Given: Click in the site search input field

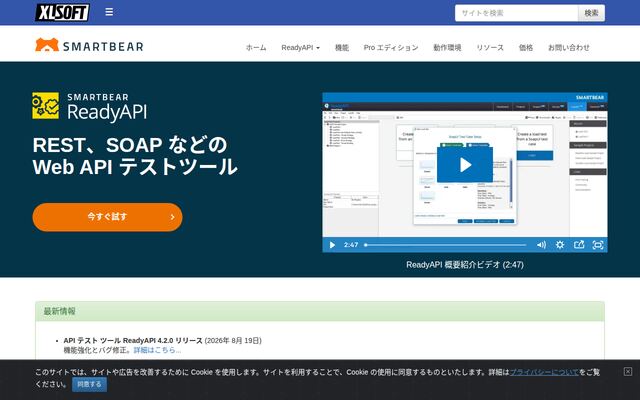Looking at the screenshot, I should coord(516,13).
